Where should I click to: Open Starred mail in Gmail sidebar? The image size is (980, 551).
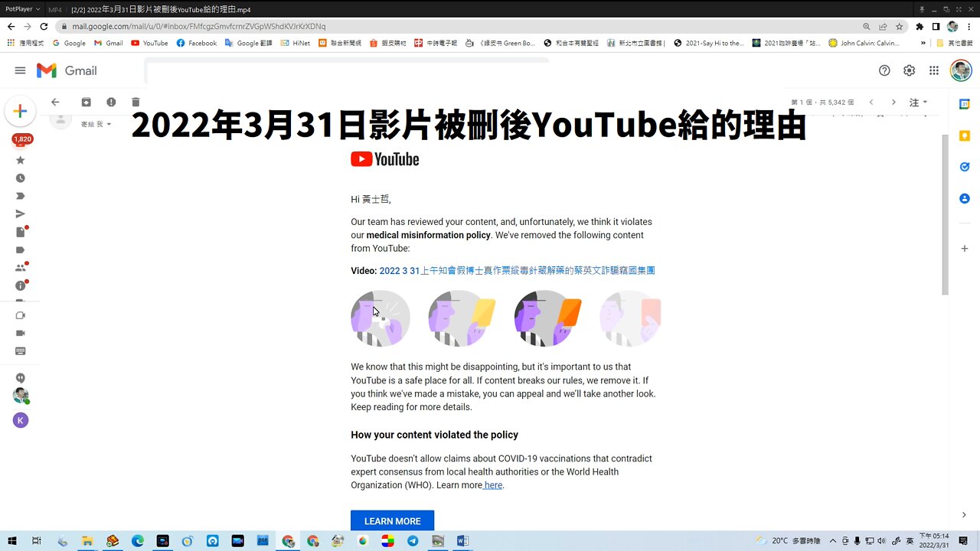click(21, 160)
